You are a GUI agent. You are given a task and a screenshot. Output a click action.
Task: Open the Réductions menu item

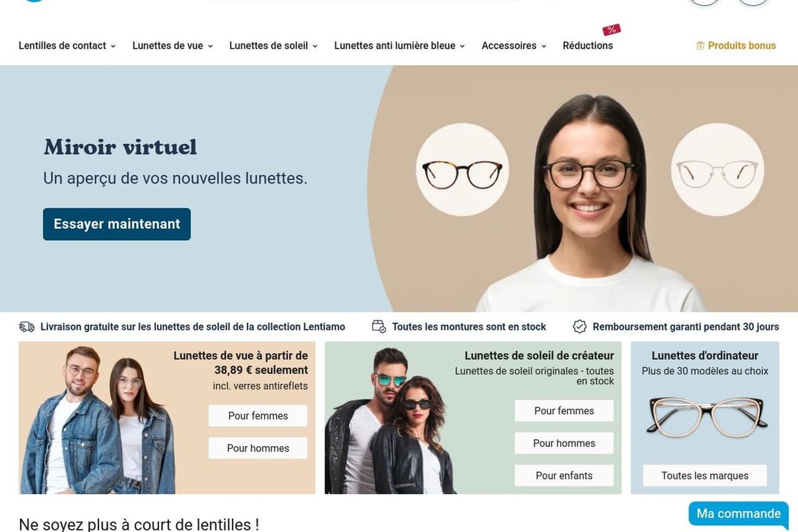coord(588,46)
